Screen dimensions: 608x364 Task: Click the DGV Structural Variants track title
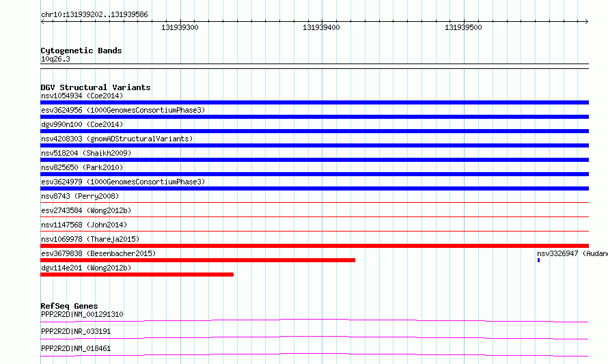(x=96, y=87)
